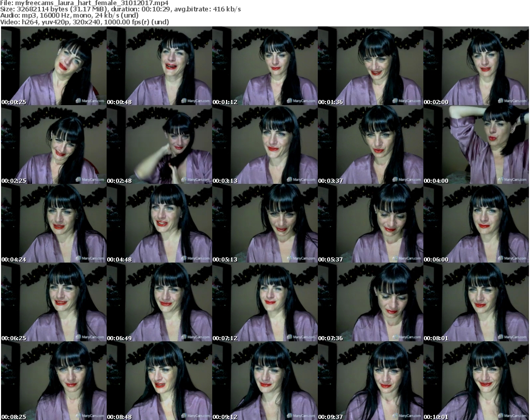Choose the frame at 00:03:37

pos(371,144)
